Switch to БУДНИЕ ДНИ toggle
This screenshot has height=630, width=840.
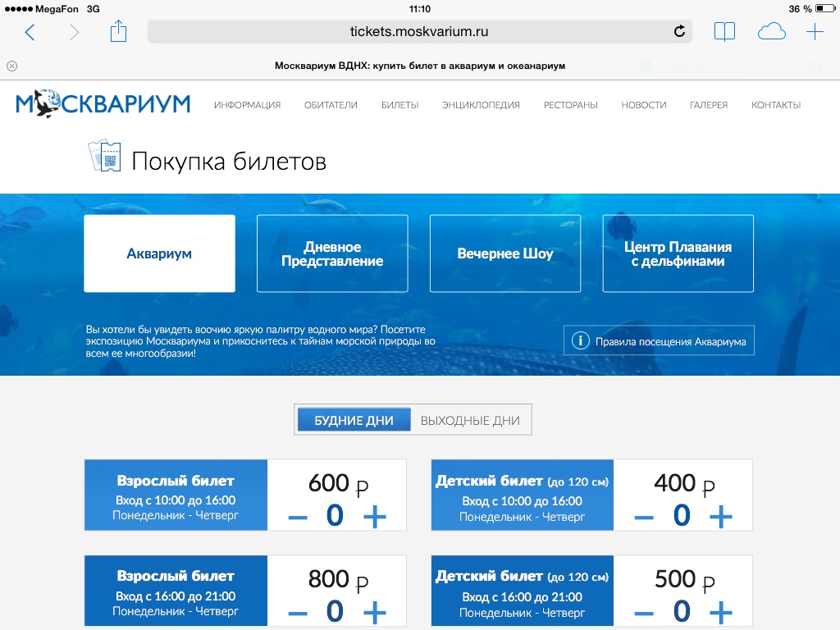click(x=354, y=420)
